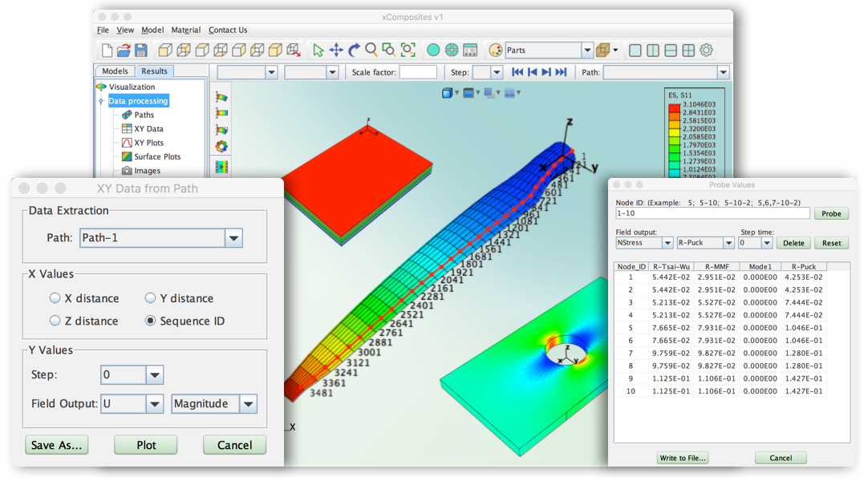This screenshot has height=481, width=868.
Task: Choose the Y distance option
Action: click(150, 298)
